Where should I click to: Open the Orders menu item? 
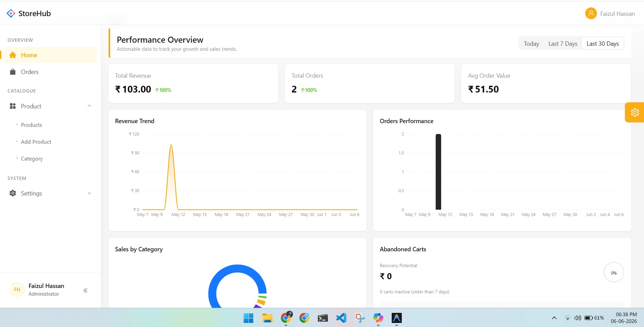tap(51, 72)
